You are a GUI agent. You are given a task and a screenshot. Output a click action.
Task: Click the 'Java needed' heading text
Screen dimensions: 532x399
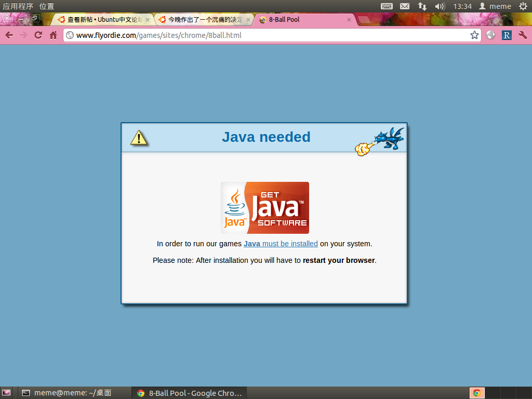266,137
